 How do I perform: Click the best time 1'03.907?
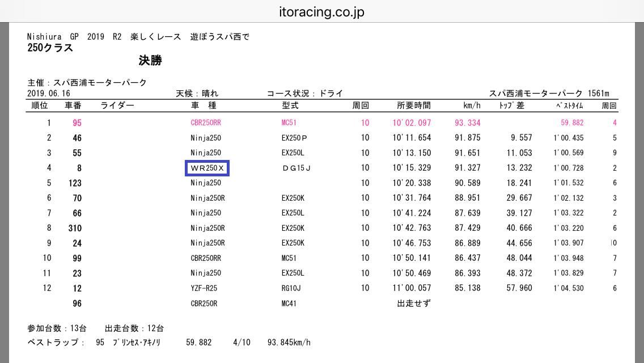569,243
